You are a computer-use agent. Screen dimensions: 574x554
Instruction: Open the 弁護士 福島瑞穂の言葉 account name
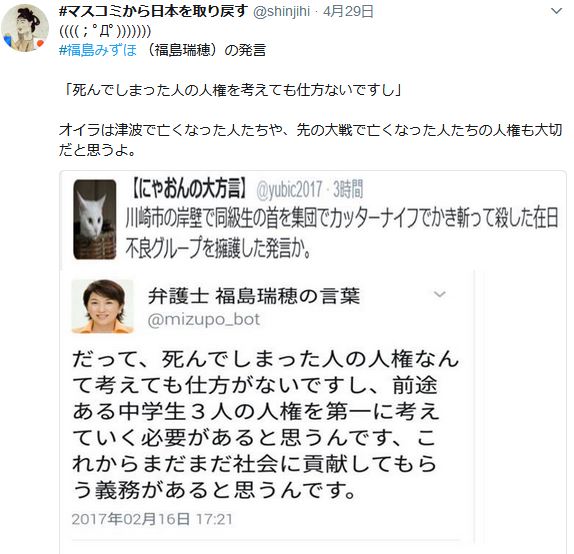254,296
